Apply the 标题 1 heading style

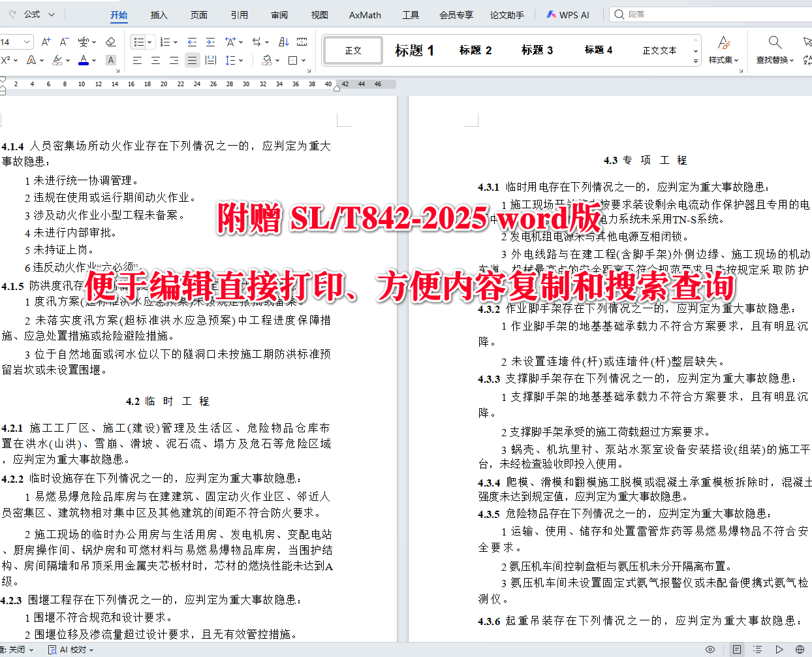point(414,49)
